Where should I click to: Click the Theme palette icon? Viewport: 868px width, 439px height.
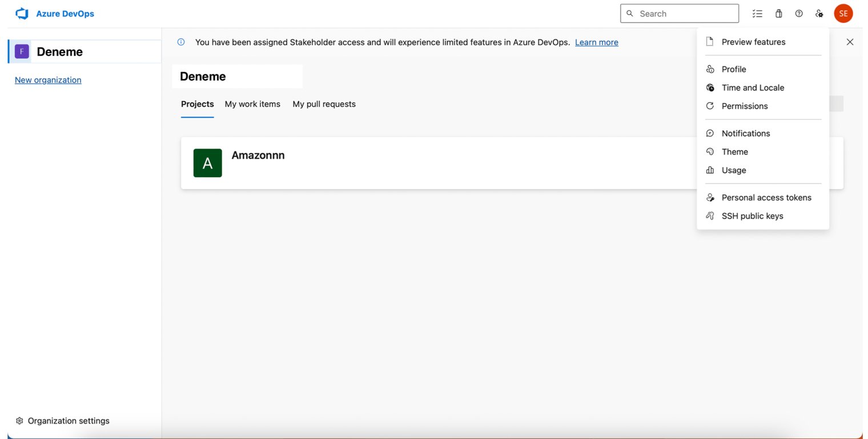tap(710, 151)
